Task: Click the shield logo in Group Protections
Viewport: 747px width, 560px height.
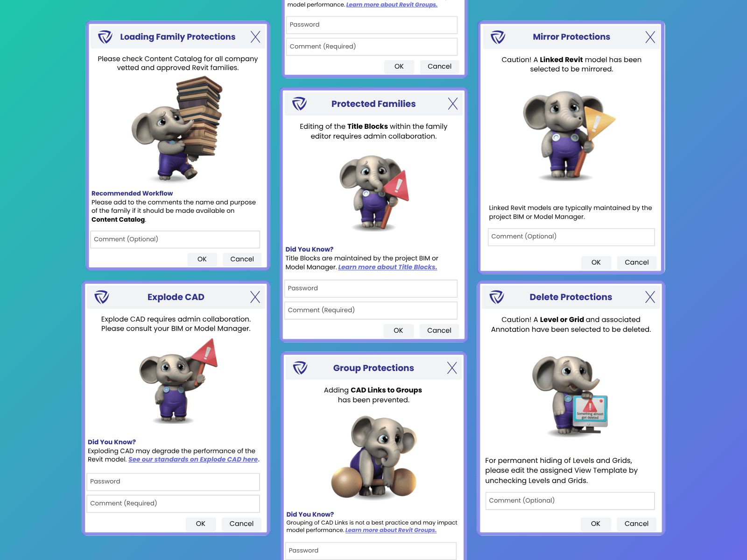Action: pyautogui.click(x=300, y=368)
